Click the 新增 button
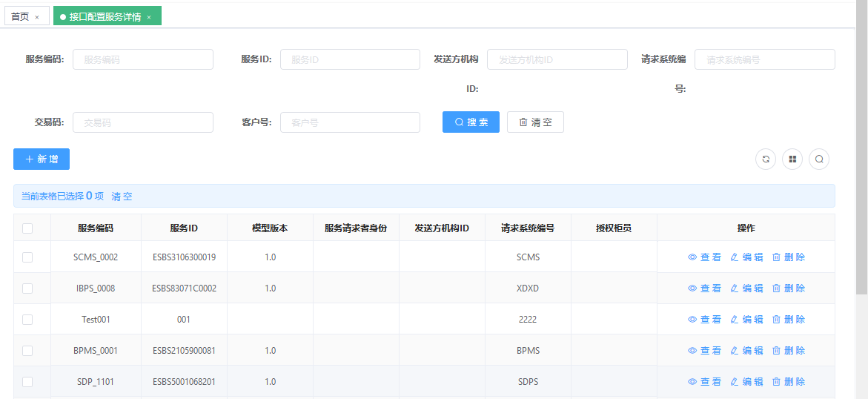The image size is (868, 399). pyautogui.click(x=42, y=159)
